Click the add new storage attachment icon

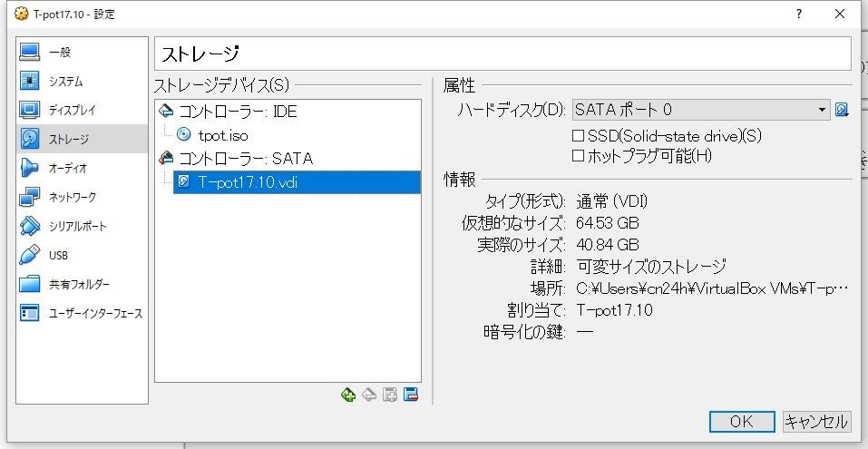390,395
